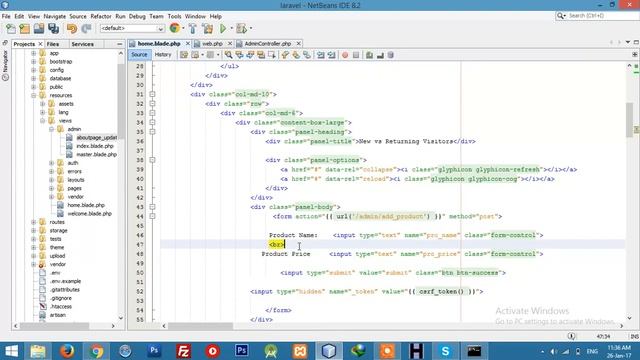Minimize the Projects panel group
This screenshot has height=360, width=640.
[120, 44]
